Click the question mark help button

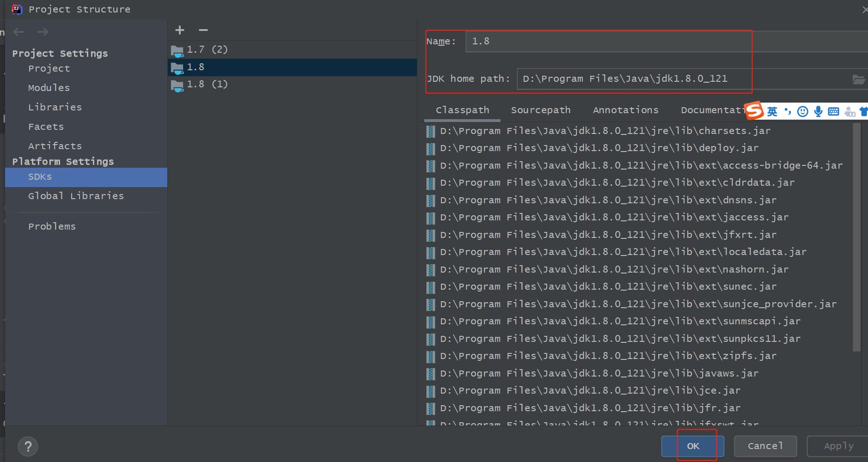click(28, 446)
